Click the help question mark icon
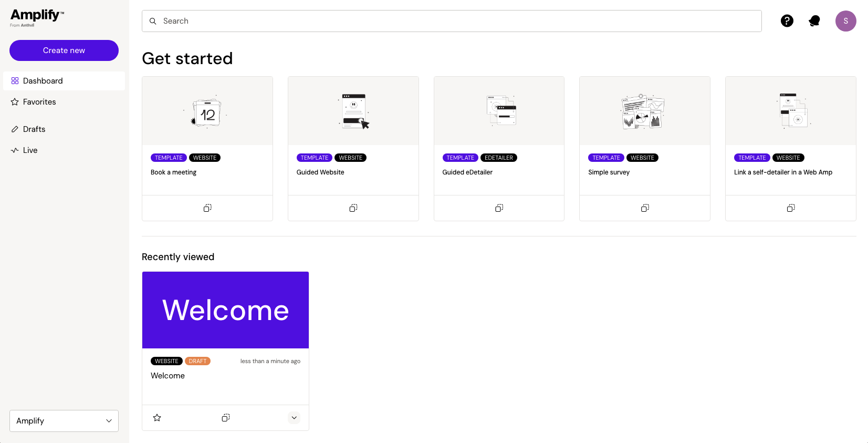The width and height of the screenshot is (868, 443). pyautogui.click(x=787, y=21)
